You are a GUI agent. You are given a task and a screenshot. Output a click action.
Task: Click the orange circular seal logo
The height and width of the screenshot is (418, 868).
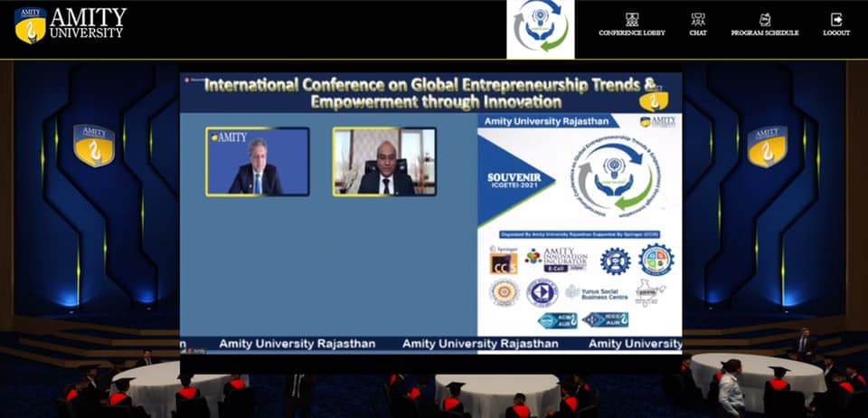tap(505, 292)
